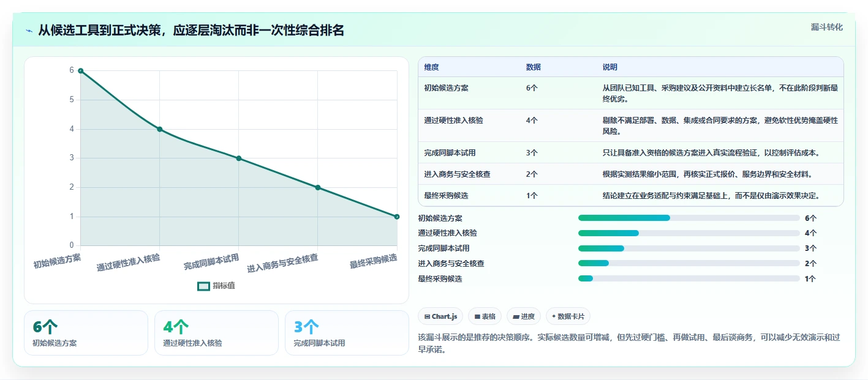Click the 4个 通过硬性准入核验 data card

[x=216, y=333]
